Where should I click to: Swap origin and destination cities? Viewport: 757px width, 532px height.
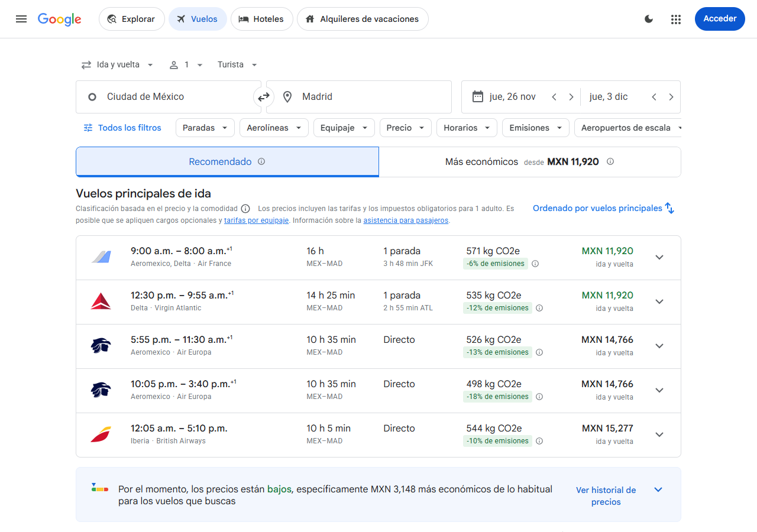pyautogui.click(x=263, y=97)
